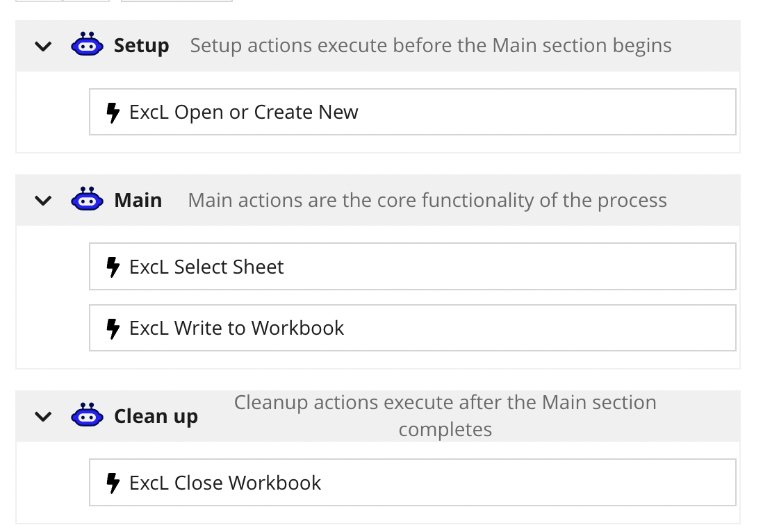Click lightning bolt icon on Close Workbook
The width and height of the screenshot is (763, 532).
(x=113, y=483)
